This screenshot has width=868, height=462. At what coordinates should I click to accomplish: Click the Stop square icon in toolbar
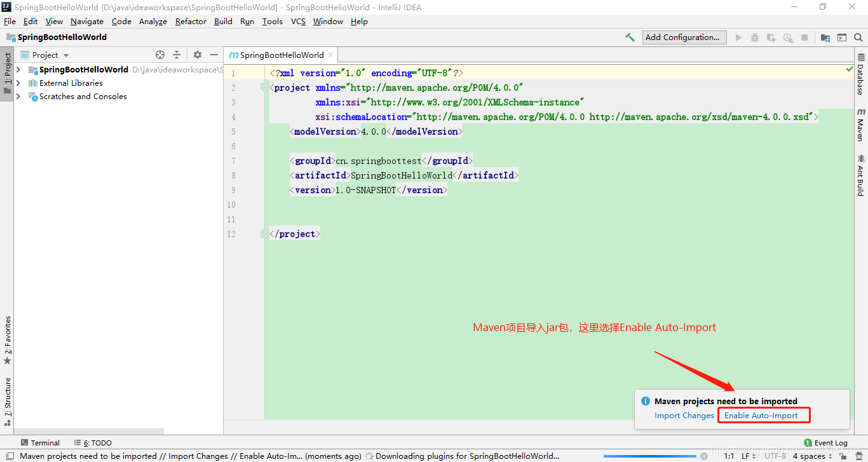pos(804,37)
